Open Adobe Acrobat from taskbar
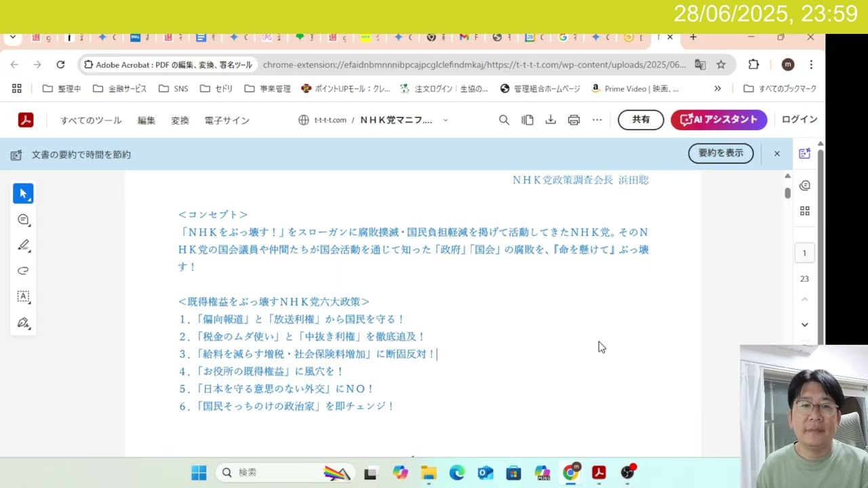This screenshot has width=868, height=488. click(599, 472)
